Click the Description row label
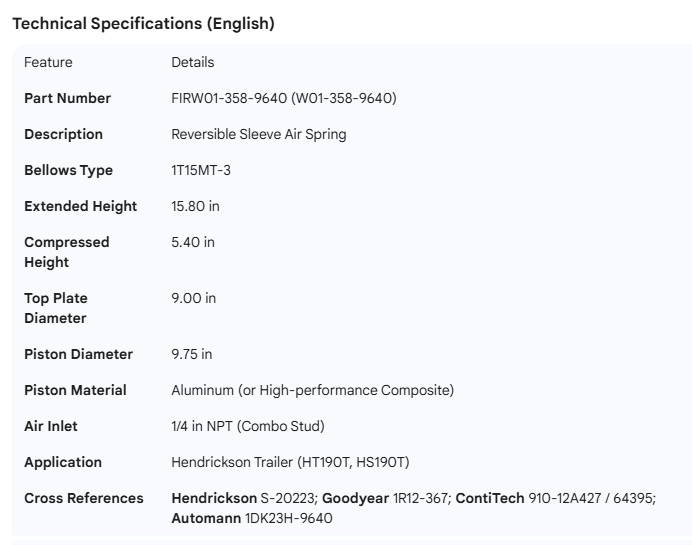 tap(63, 134)
